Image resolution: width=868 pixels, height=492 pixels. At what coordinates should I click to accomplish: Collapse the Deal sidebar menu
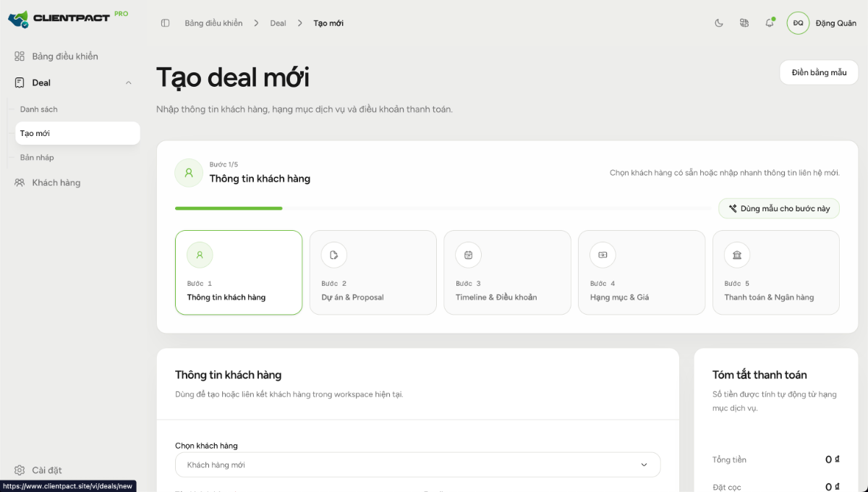coord(129,83)
